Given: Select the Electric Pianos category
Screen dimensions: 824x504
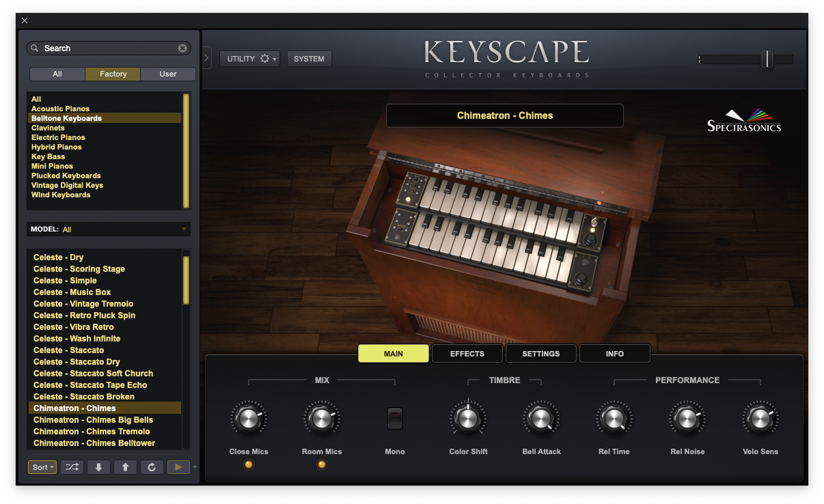Looking at the screenshot, I should [x=105, y=137].
